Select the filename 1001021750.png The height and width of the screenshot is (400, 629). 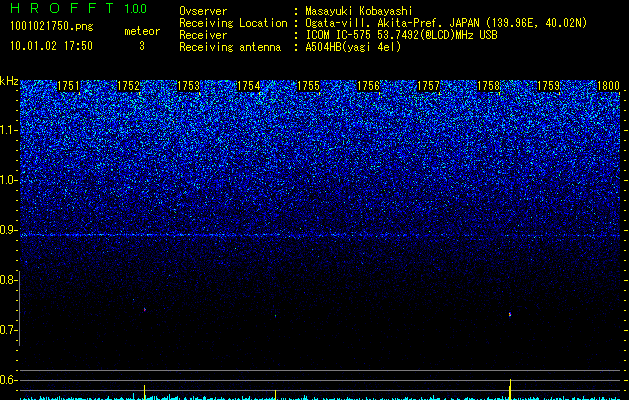click(x=52, y=27)
